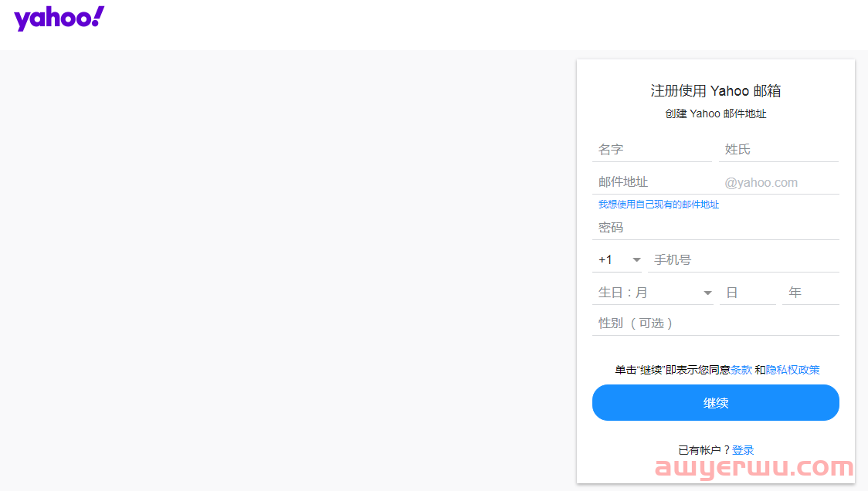Open 我想使用自己现有的邮件地址 link
This screenshot has height=491, width=868.
(658, 205)
